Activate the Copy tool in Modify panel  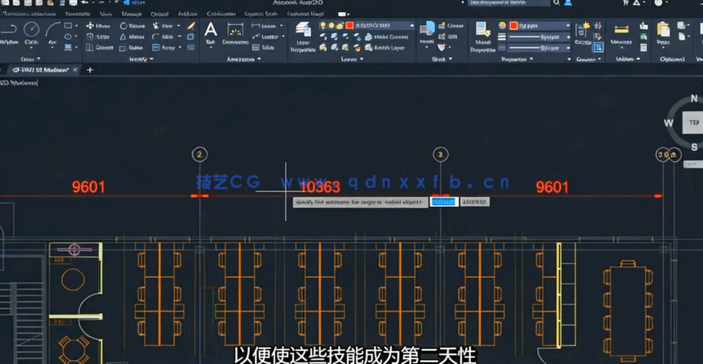[98, 36]
